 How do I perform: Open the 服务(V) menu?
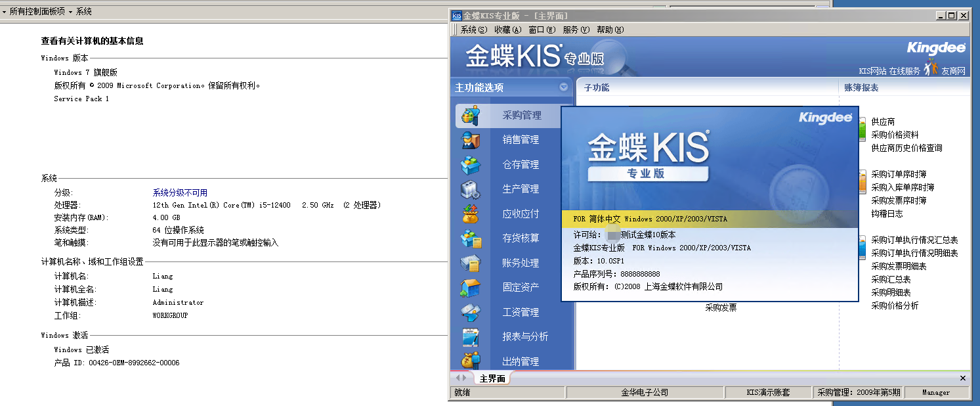576,30
